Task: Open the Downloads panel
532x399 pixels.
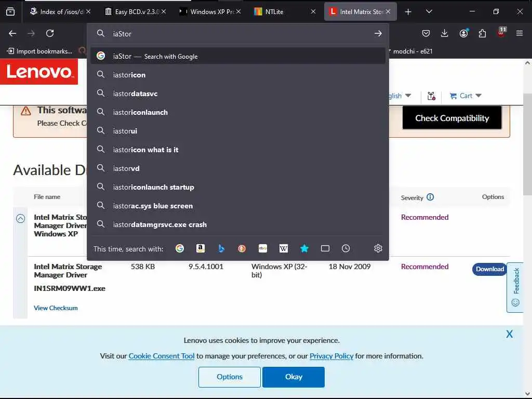Action: (445, 33)
